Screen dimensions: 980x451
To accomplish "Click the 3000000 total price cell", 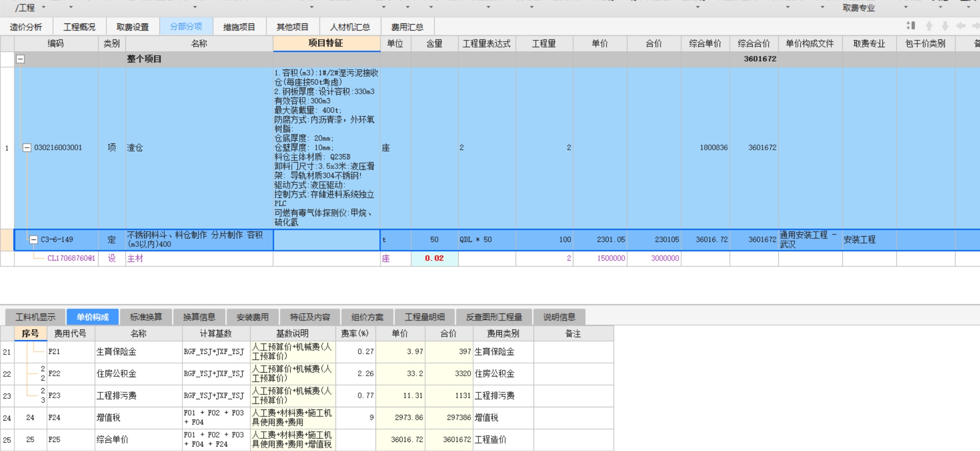I will pyautogui.click(x=654, y=259).
